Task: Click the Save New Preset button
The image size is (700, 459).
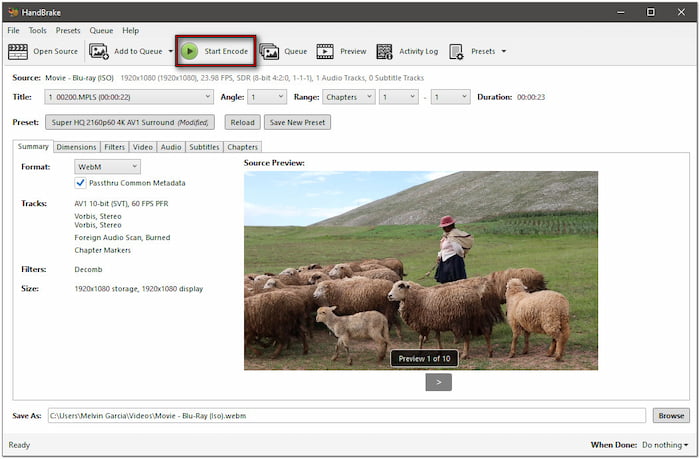Action: coord(297,122)
